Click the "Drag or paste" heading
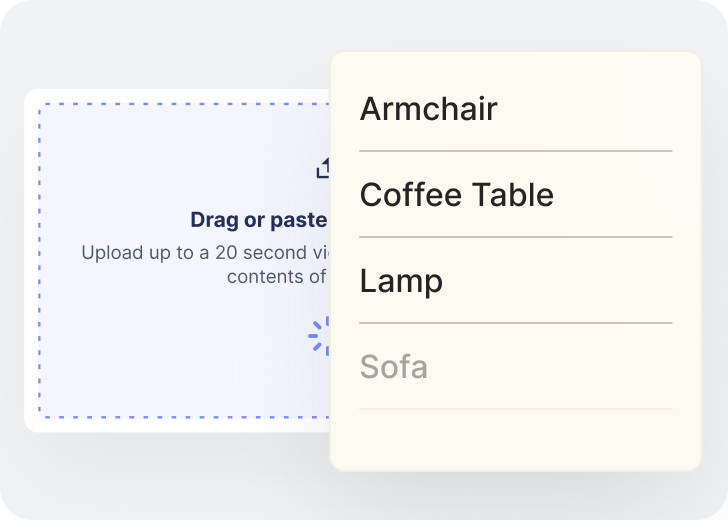The height and width of the screenshot is (520, 728). click(x=259, y=220)
